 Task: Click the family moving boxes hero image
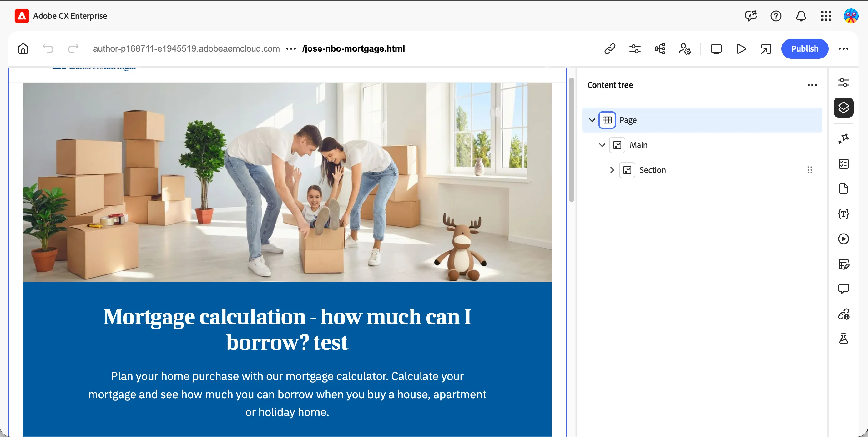(x=287, y=182)
